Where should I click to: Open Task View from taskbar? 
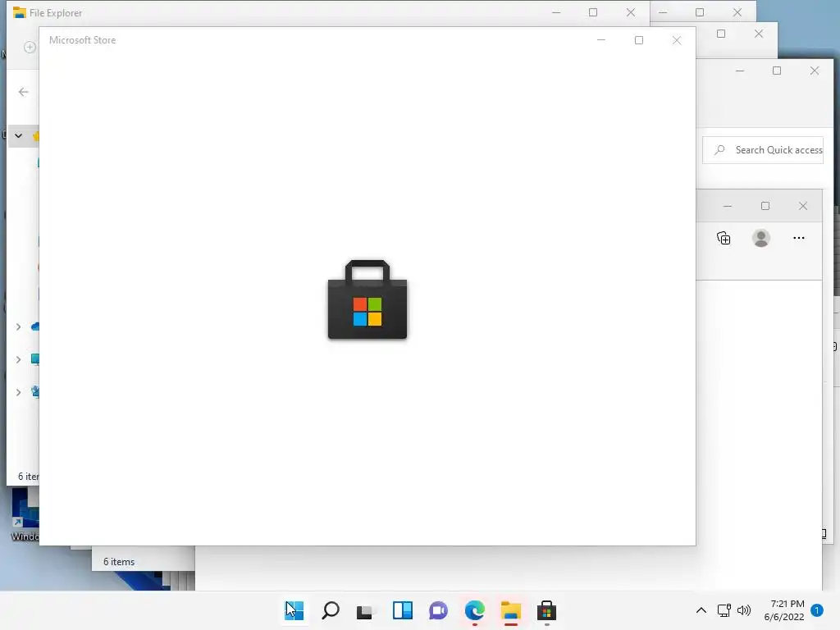(366, 610)
